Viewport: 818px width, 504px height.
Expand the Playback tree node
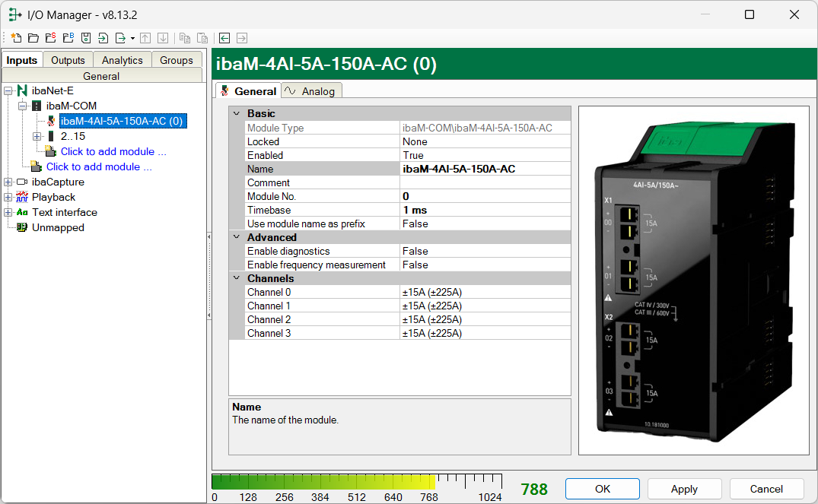(x=8, y=197)
